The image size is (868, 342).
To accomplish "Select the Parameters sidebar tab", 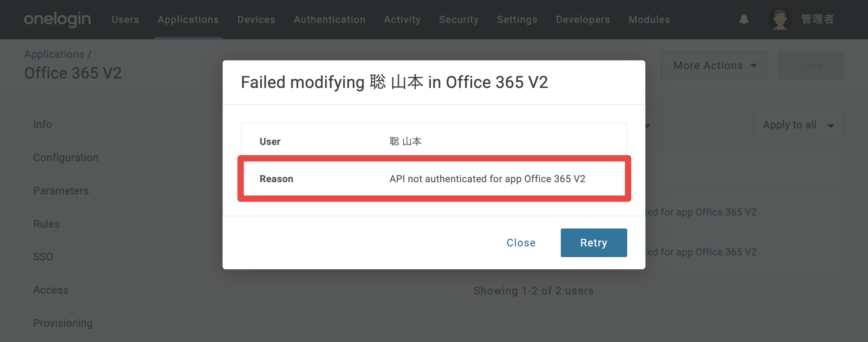I will [61, 191].
